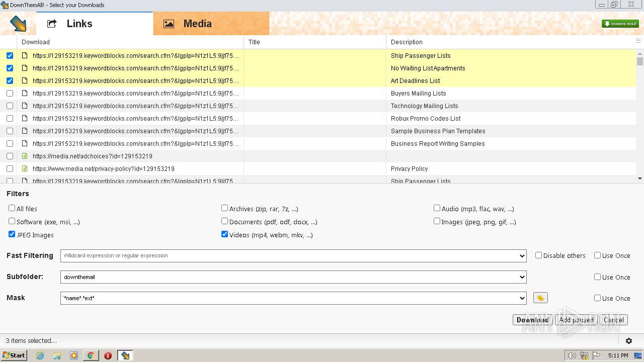
Task: Click the DownThemAll arrow logo icon
Action: (x=18, y=24)
